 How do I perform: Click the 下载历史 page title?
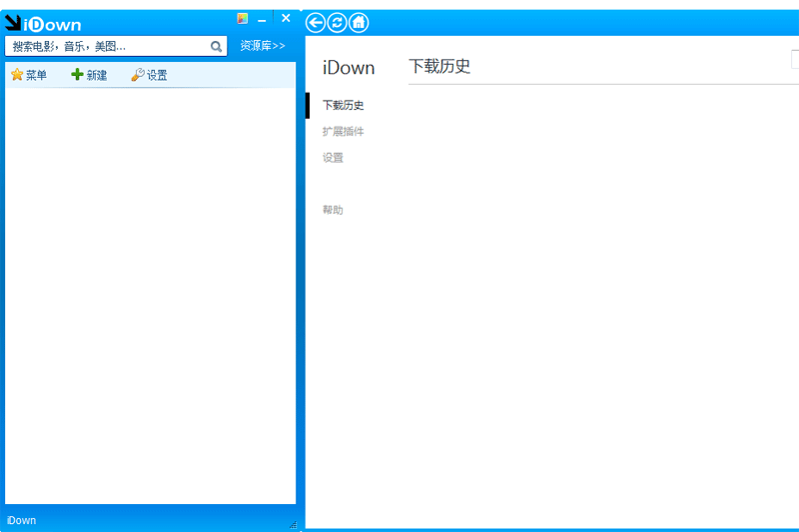pyautogui.click(x=439, y=66)
